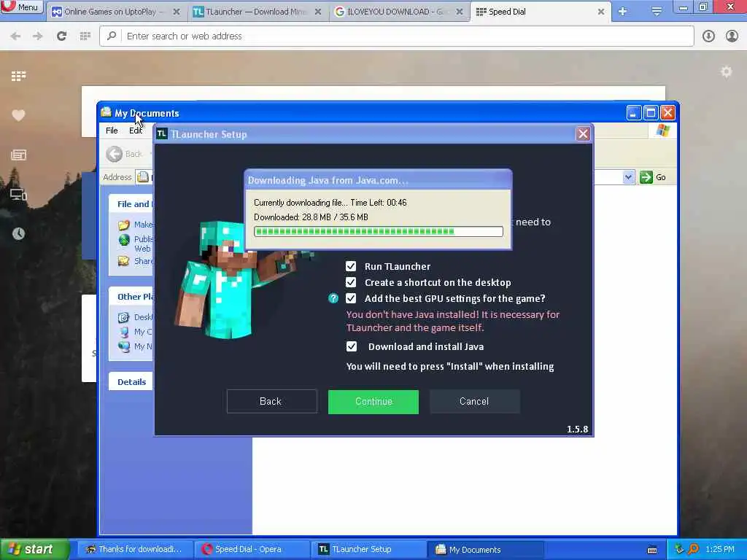
Task: Switch to TLauncher Setup taskbar item
Action: click(368, 550)
